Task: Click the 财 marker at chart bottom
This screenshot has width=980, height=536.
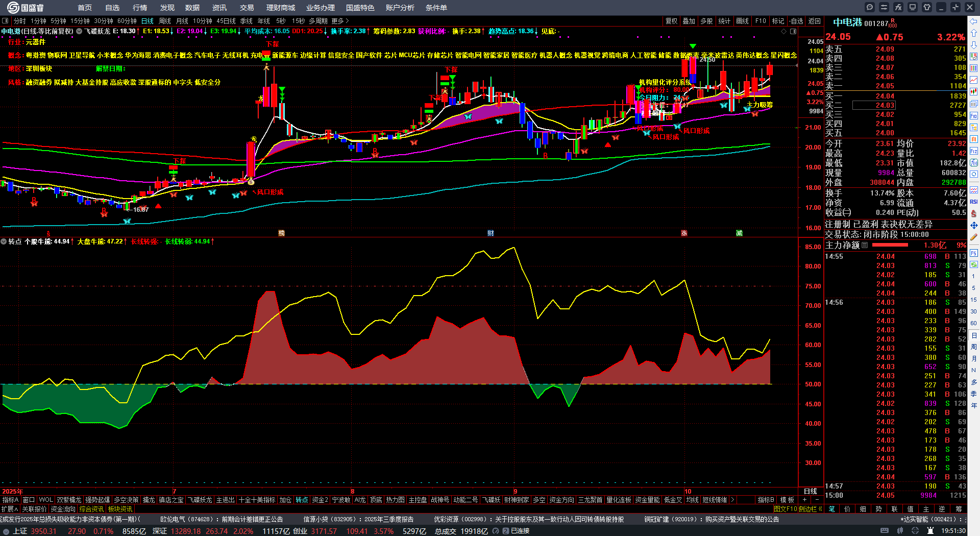Action: [491, 233]
